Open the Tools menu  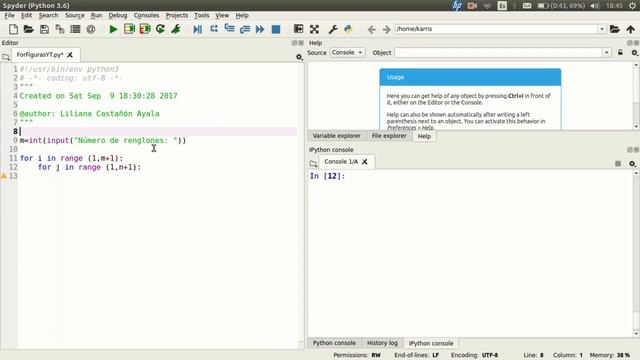tap(201, 15)
